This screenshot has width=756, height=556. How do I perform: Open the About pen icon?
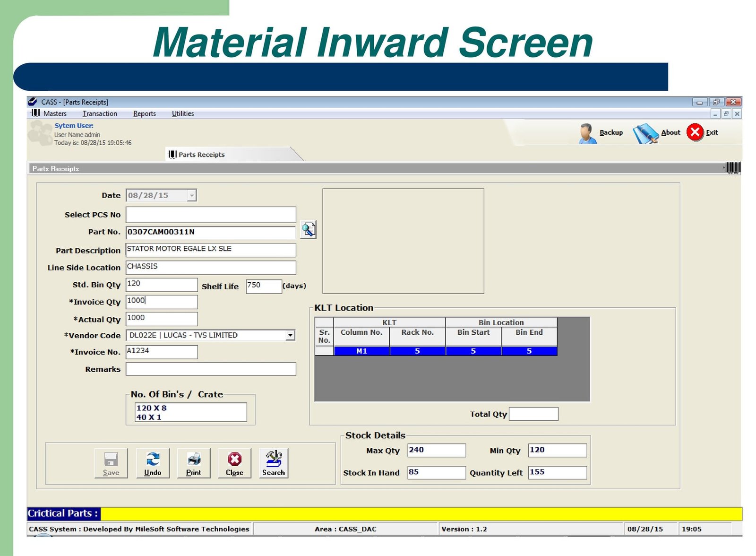[x=645, y=133]
